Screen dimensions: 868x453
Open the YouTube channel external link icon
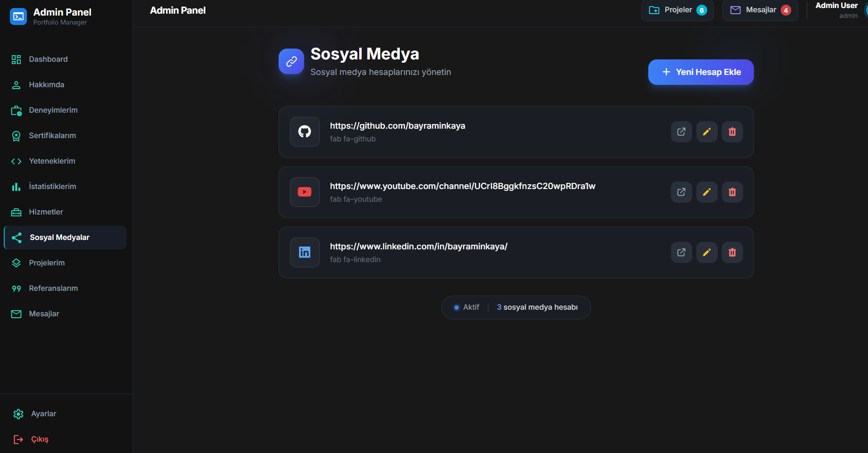point(681,192)
